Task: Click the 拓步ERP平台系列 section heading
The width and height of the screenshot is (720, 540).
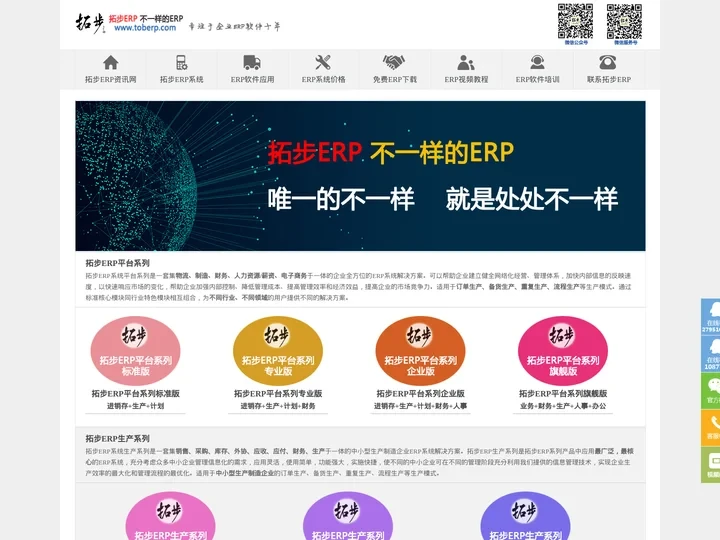Action: (x=118, y=263)
